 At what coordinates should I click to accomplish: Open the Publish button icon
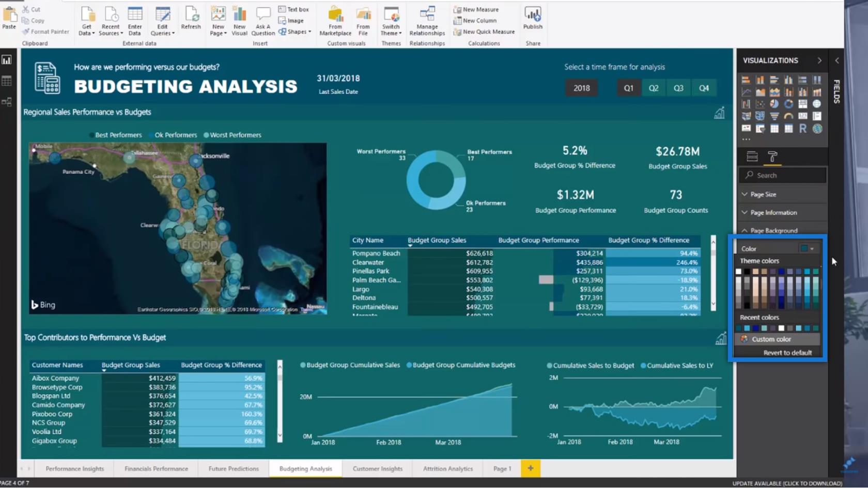click(x=533, y=19)
